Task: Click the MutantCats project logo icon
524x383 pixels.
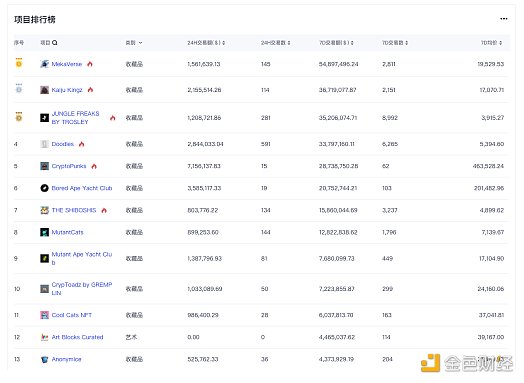Action: click(44, 232)
